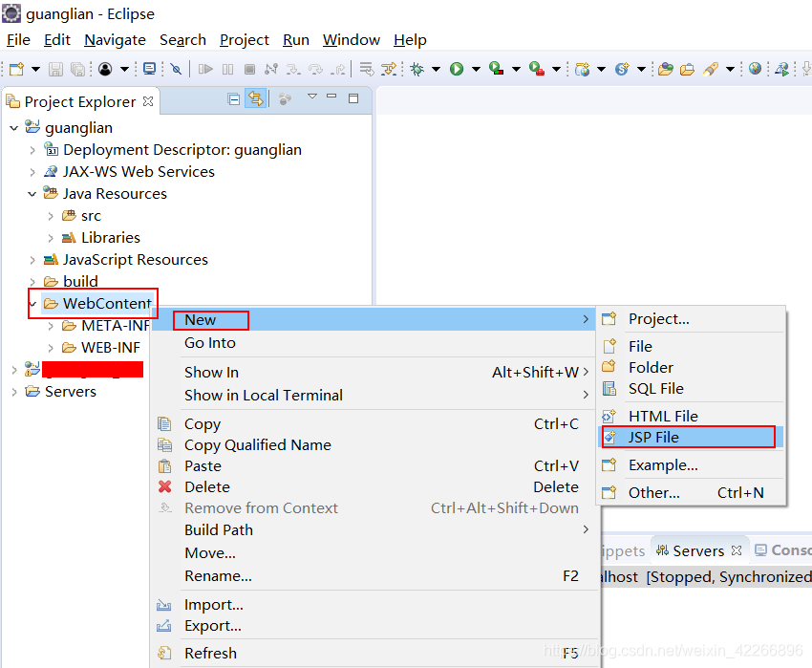
Task: Choose SQL File from New submenu
Action: [x=691, y=389]
